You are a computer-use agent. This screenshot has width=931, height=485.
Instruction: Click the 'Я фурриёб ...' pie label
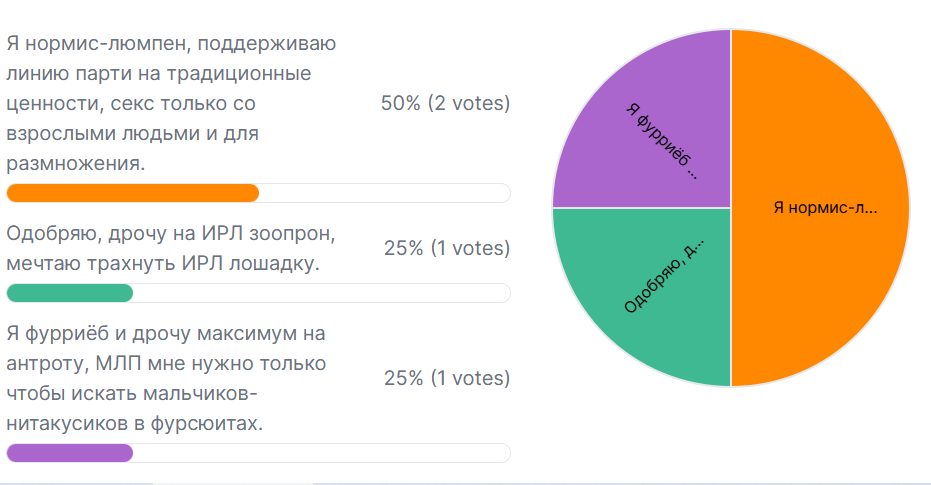(x=663, y=141)
